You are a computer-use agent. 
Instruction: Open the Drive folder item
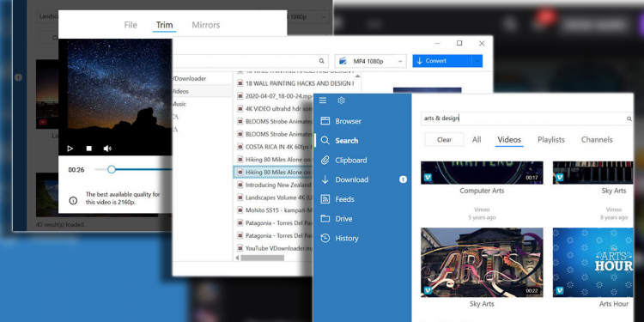point(337,218)
